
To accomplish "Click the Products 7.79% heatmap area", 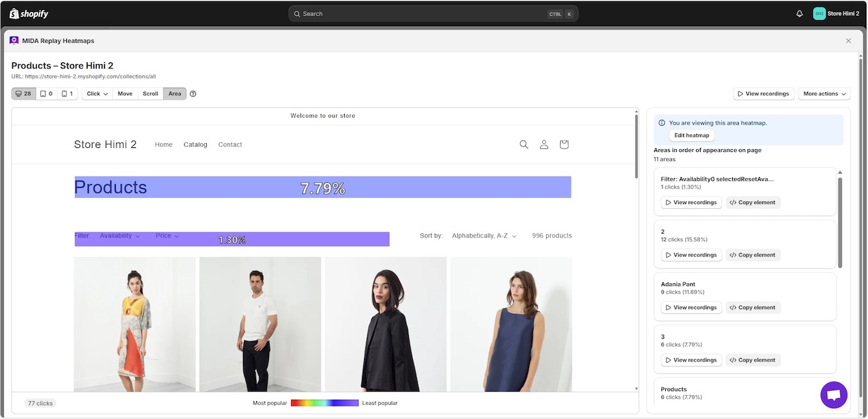I will coord(323,187).
